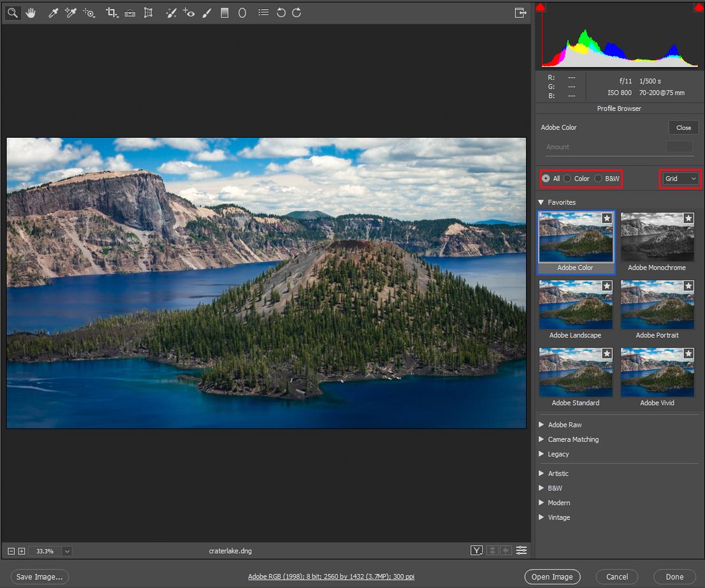Open the Grid view dropdown
This screenshot has width=705, height=588.
click(x=680, y=179)
